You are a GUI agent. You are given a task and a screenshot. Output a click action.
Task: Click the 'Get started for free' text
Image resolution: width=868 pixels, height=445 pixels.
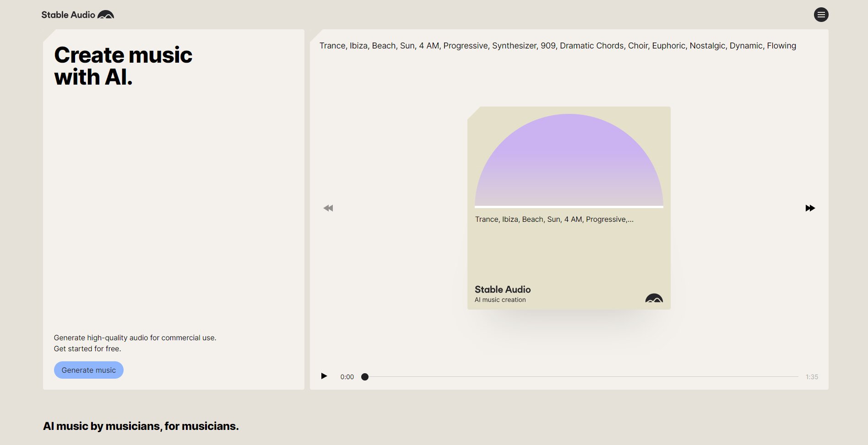point(87,349)
